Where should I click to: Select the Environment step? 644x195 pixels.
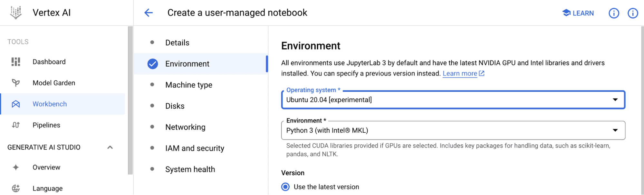pyautogui.click(x=201, y=64)
